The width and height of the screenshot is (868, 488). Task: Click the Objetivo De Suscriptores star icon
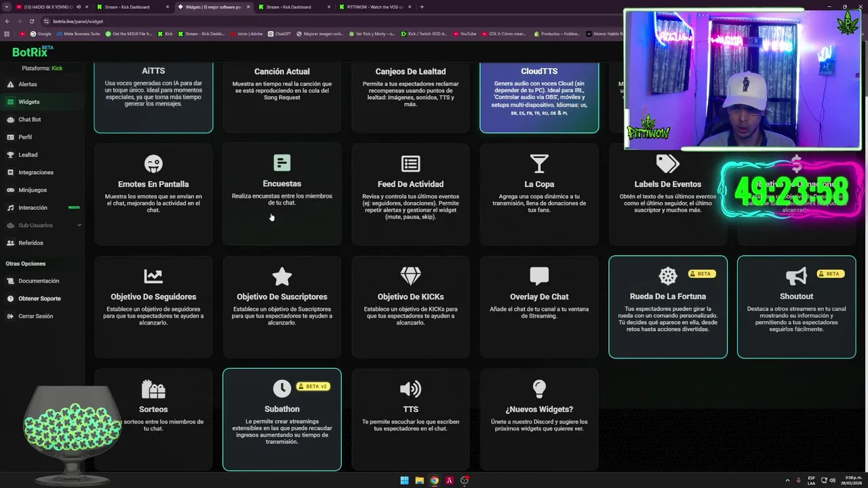pos(282,276)
